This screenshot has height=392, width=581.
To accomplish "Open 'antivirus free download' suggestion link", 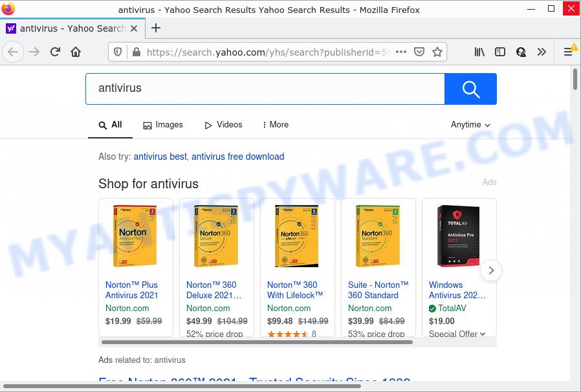I will [238, 157].
